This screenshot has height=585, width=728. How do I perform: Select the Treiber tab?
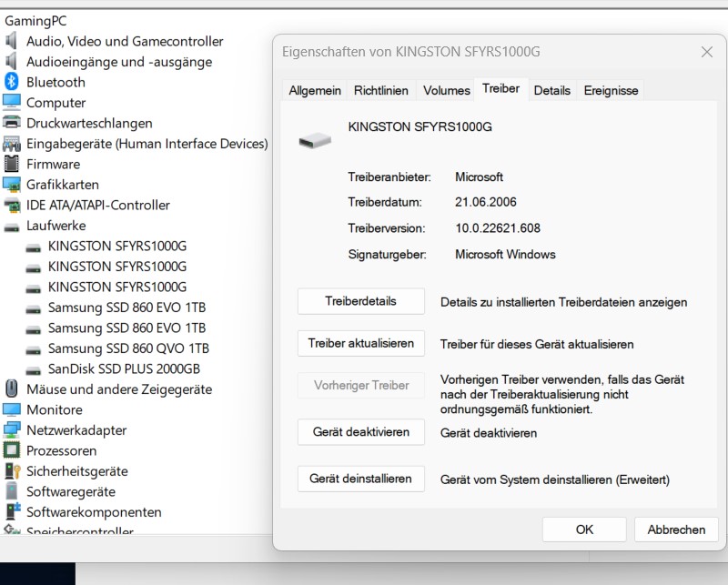click(x=500, y=88)
